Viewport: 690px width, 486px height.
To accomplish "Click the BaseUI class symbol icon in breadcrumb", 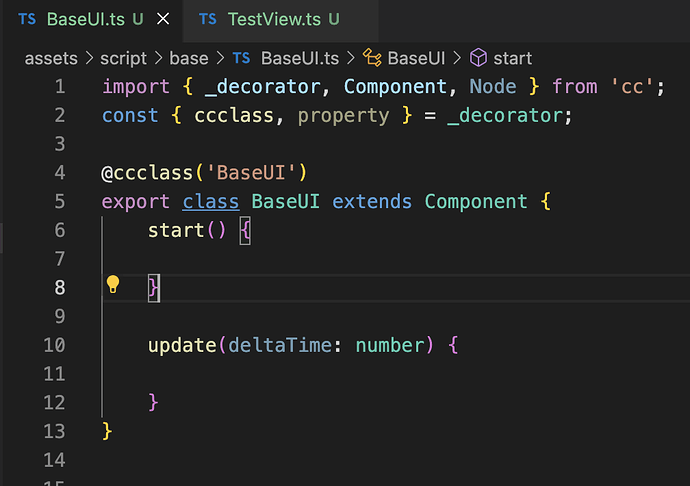I will coord(373,58).
